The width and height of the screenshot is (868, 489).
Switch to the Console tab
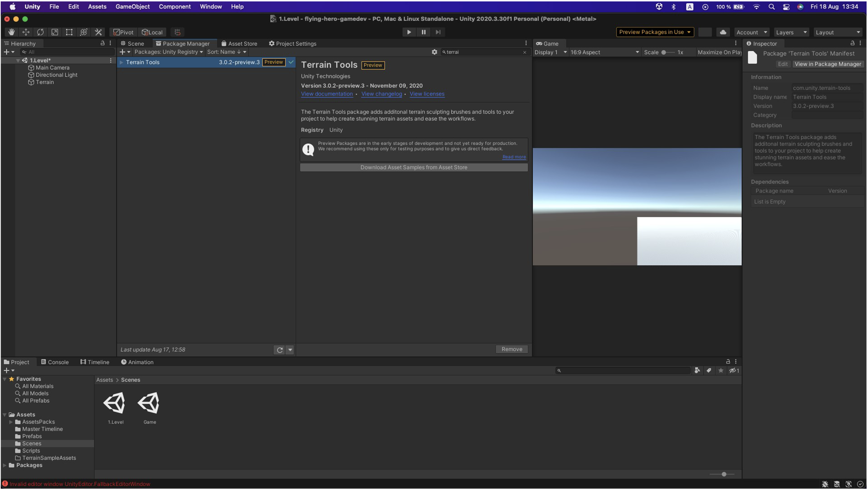(55, 362)
